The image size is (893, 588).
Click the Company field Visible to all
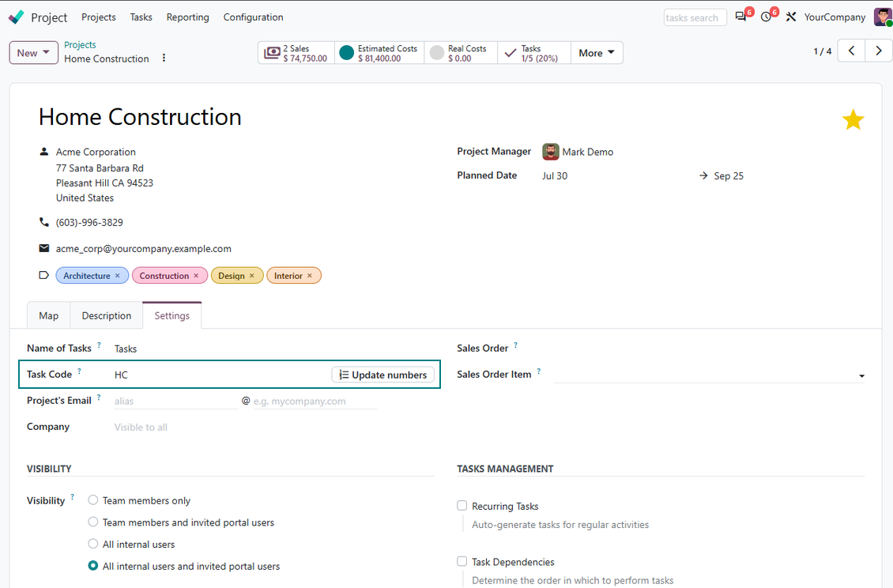pyautogui.click(x=273, y=428)
